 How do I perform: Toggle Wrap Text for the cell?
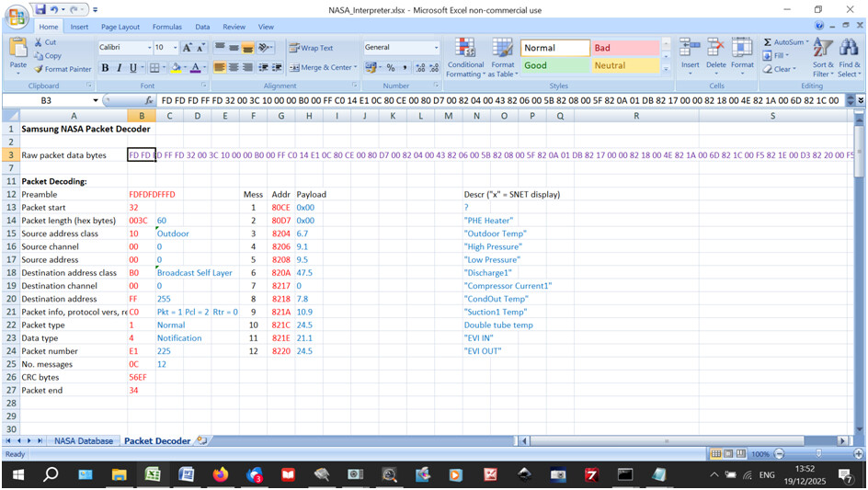311,48
